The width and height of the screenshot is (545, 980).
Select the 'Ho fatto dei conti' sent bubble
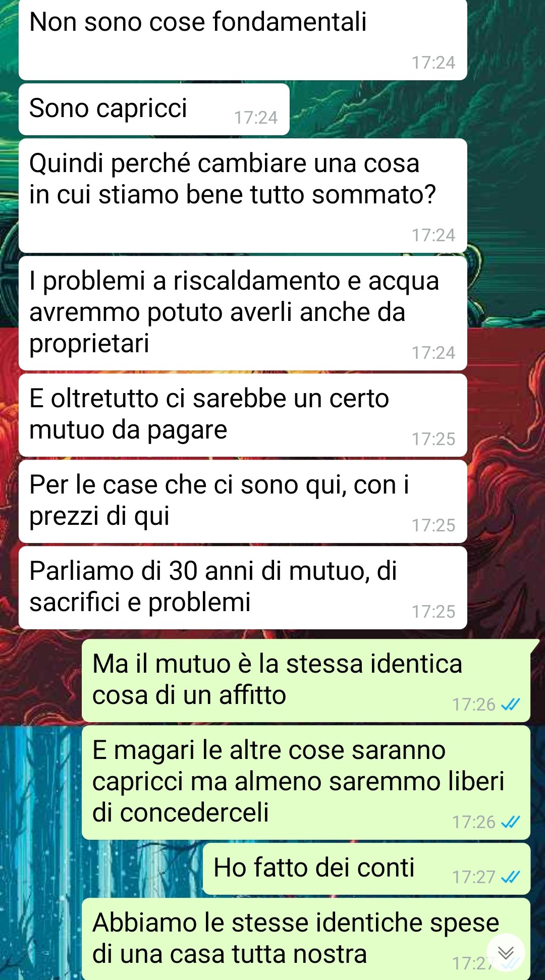[366, 868]
